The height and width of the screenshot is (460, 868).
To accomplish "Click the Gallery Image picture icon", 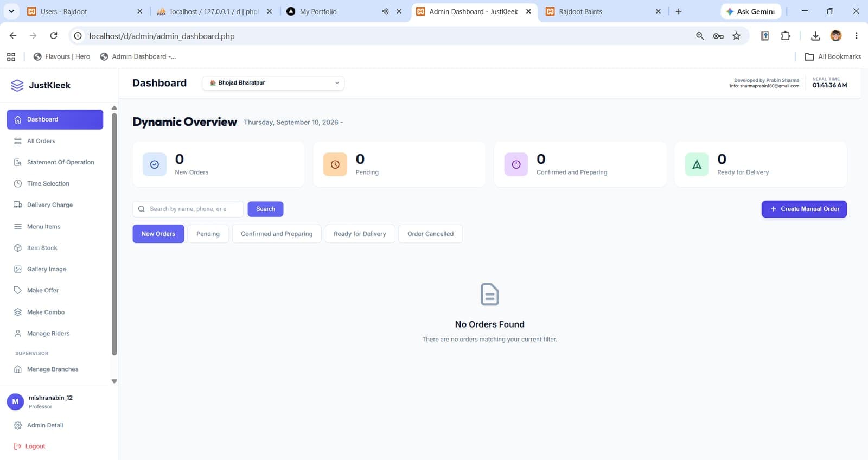I will click(18, 269).
